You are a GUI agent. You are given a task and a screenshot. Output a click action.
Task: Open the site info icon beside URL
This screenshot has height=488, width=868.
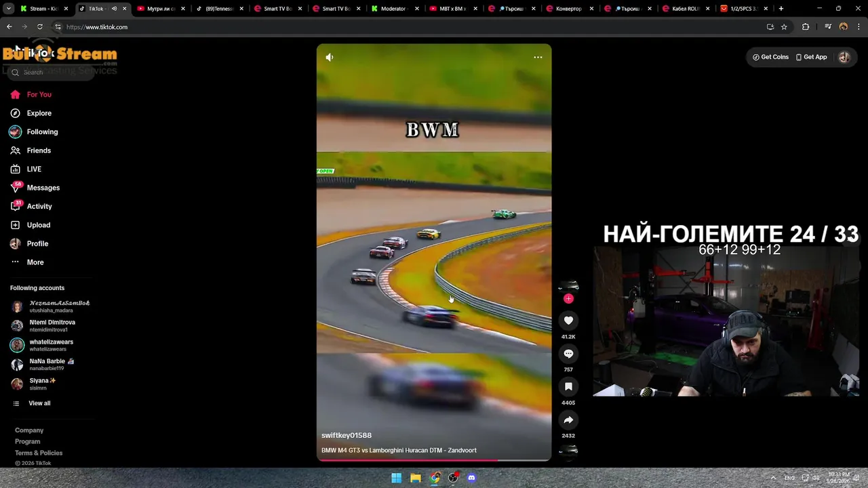tap(58, 27)
